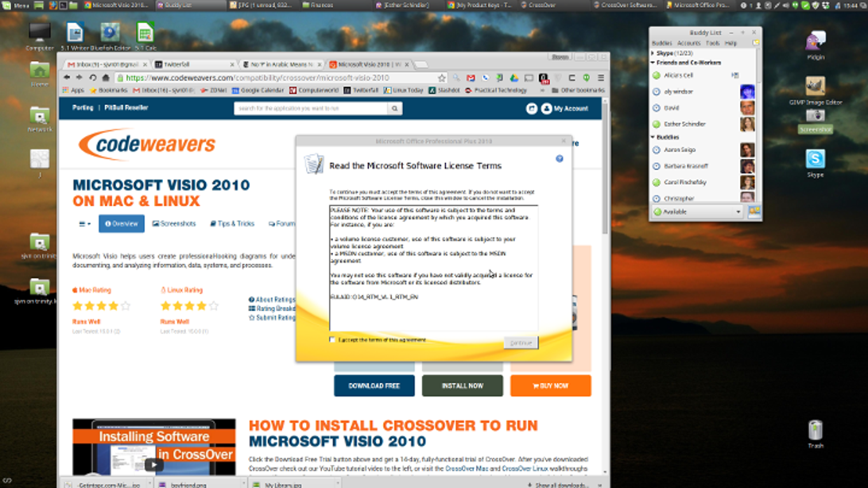This screenshot has height=488, width=868.
Task: Open the Tips & Tricks tab
Action: 232,224
